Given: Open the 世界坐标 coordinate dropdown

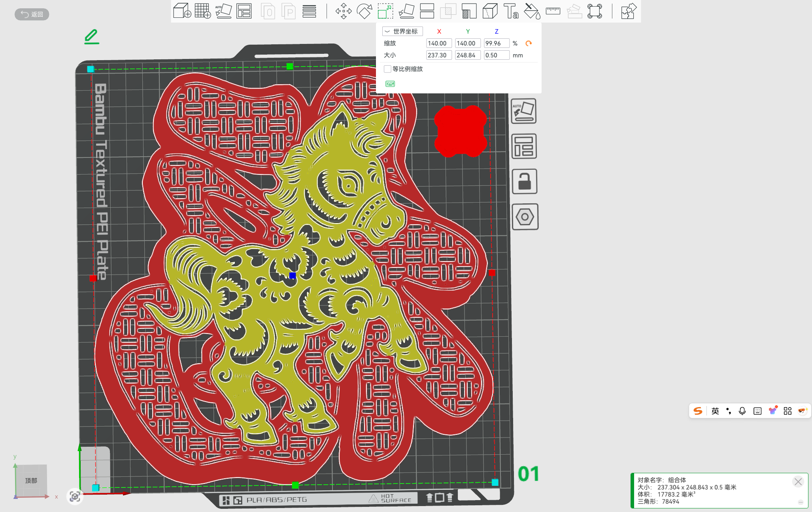Looking at the screenshot, I should 402,31.
